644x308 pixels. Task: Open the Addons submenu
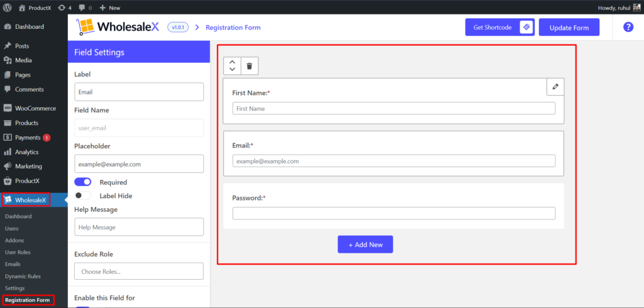tap(14, 240)
